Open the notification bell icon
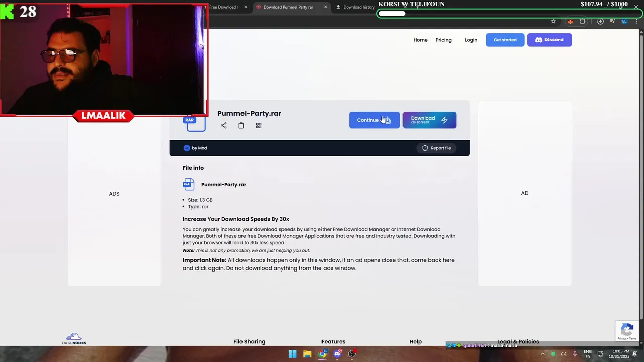The width and height of the screenshot is (644, 362). 635,354
